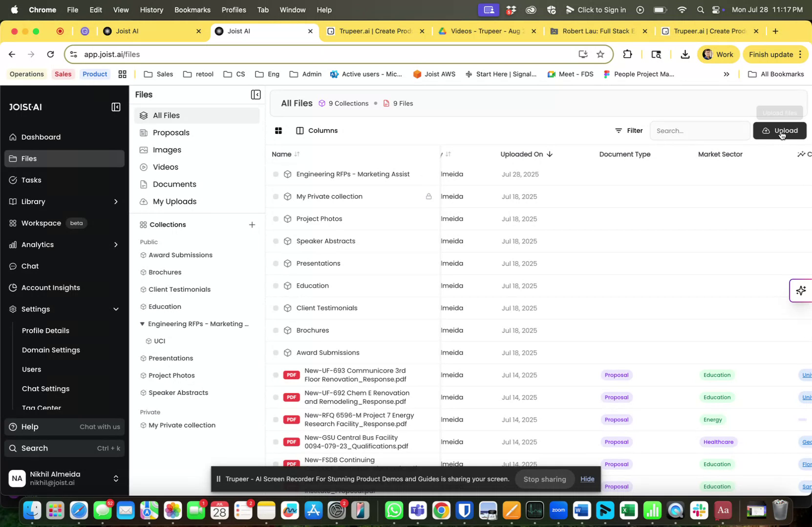Click inside the Search files input field

click(700, 131)
